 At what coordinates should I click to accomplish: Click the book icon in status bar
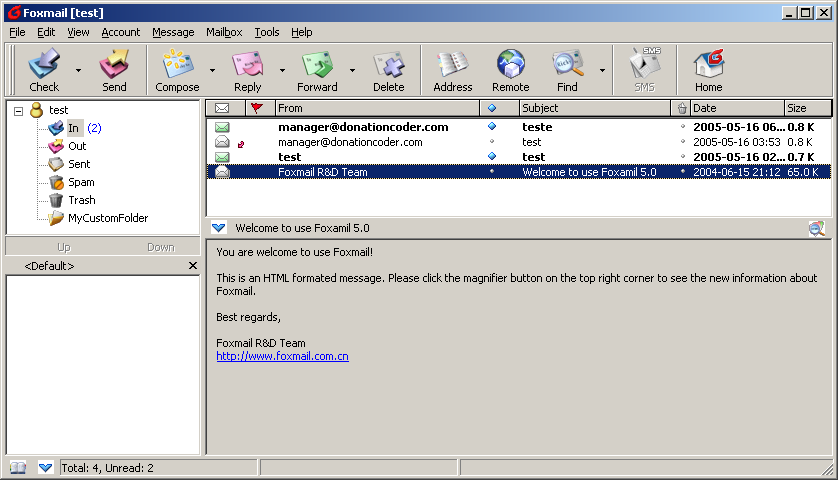(18, 468)
